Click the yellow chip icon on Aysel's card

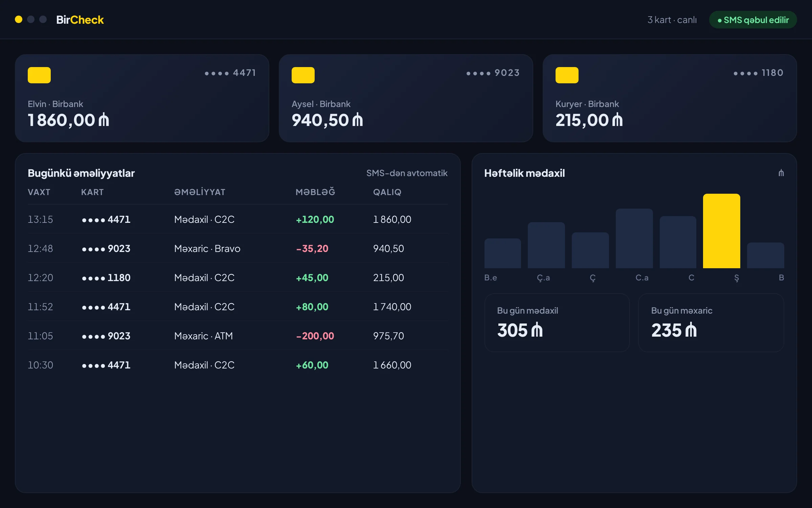(x=303, y=75)
